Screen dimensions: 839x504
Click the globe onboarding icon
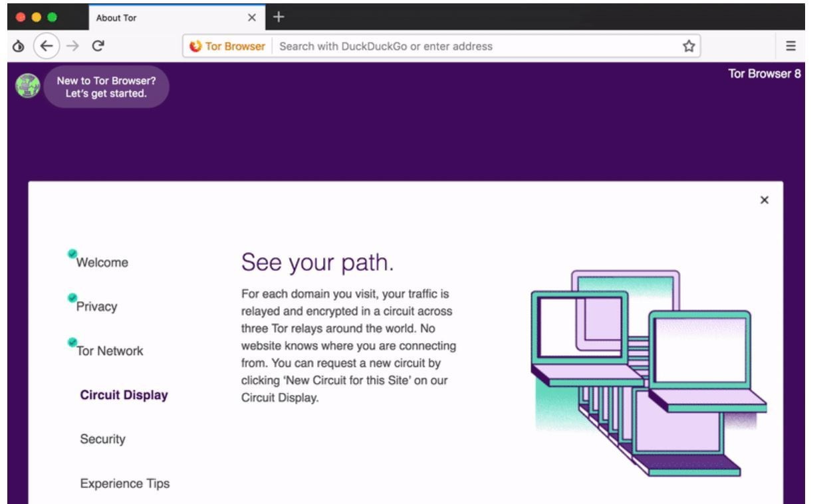click(27, 86)
